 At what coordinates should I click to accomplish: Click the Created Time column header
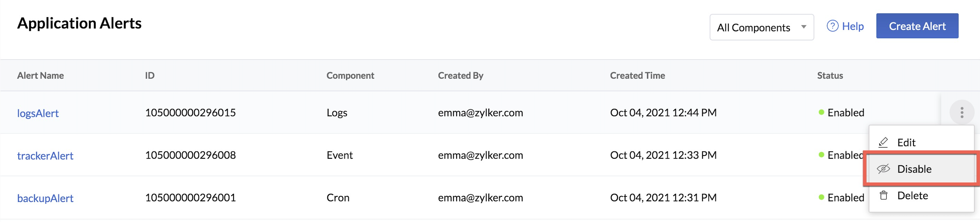(x=637, y=75)
